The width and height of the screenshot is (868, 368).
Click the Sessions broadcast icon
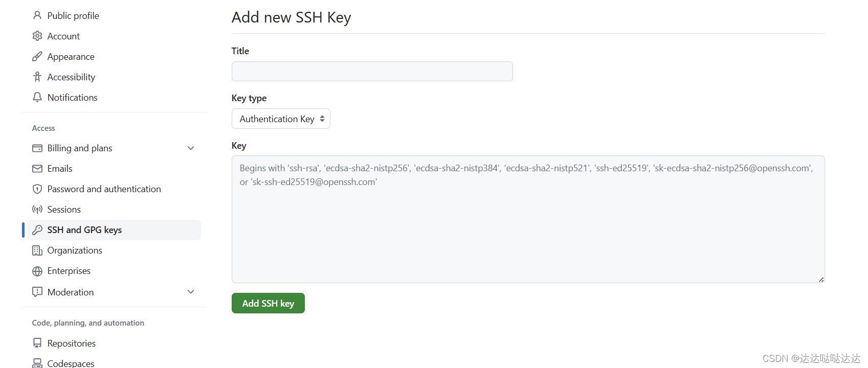coord(37,209)
